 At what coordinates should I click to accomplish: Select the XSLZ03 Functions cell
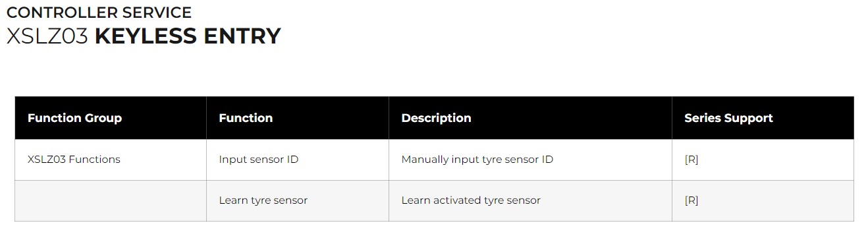click(74, 159)
